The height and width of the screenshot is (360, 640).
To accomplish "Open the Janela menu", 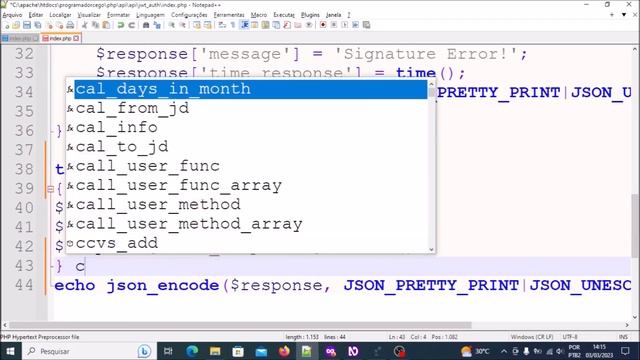I will click(333, 15).
